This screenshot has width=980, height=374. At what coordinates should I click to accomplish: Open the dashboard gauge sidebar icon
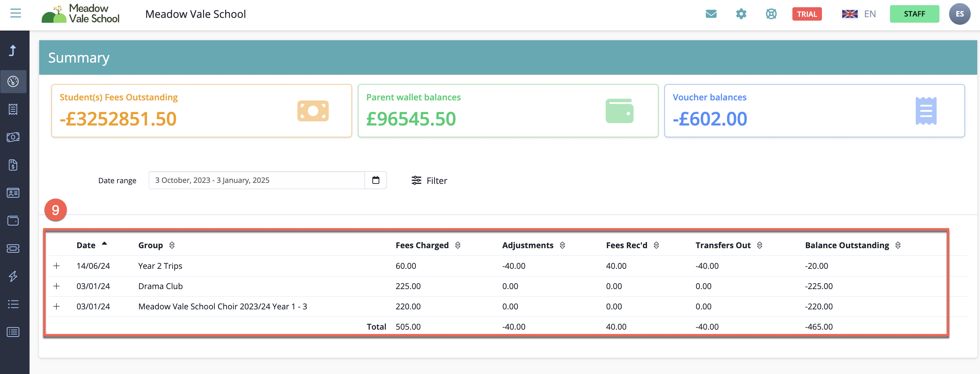click(13, 81)
